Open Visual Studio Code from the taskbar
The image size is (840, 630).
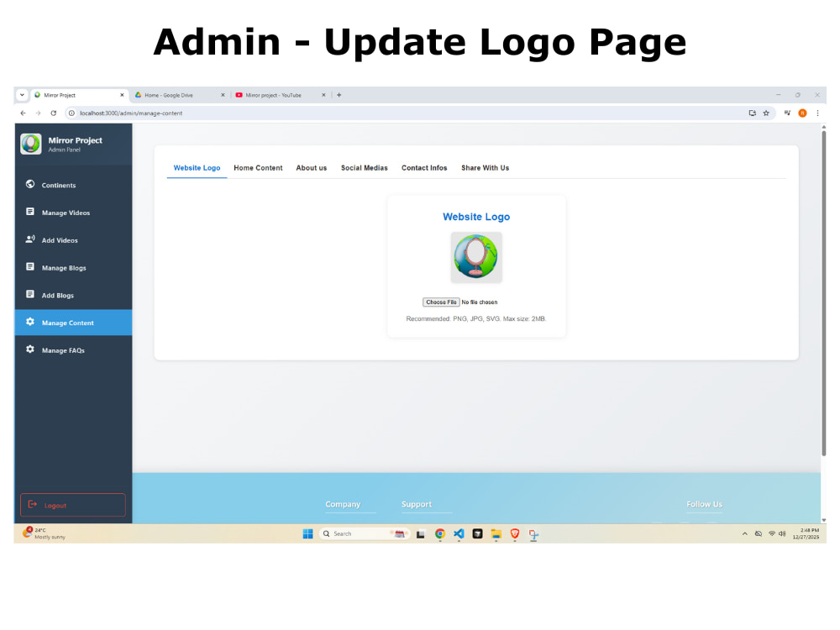459,533
